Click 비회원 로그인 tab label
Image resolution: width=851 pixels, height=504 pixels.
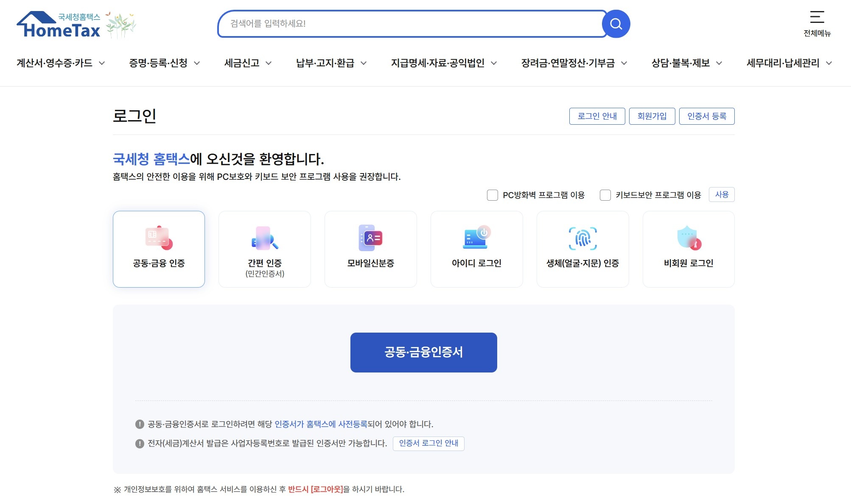click(689, 263)
